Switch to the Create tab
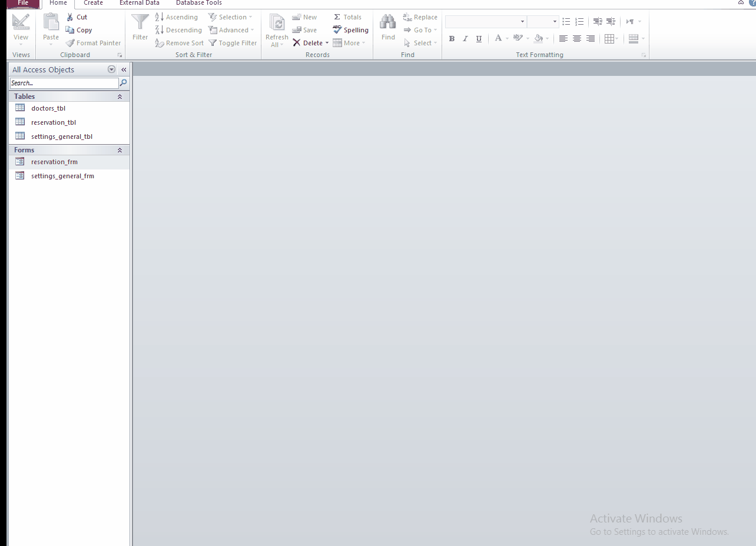This screenshot has height=546, width=756. click(93, 3)
